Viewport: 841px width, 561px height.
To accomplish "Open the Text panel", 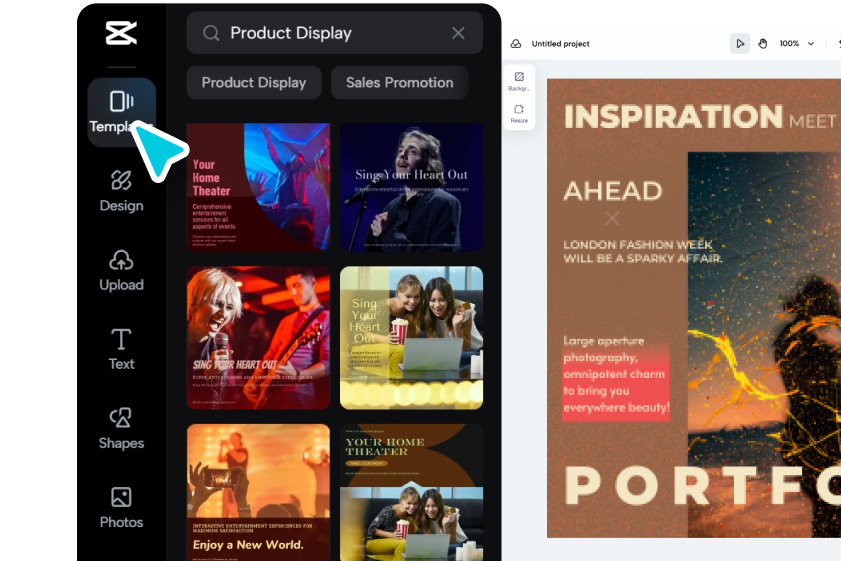I will 121,350.
